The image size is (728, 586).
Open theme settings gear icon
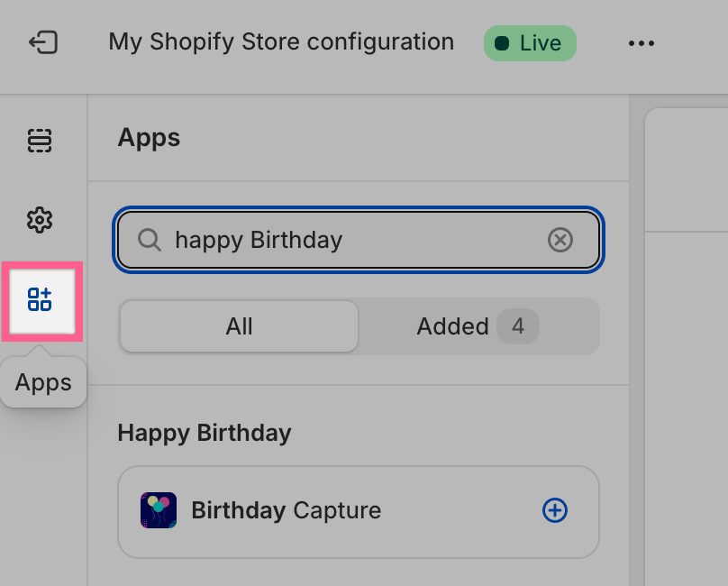tap(40, 219)
